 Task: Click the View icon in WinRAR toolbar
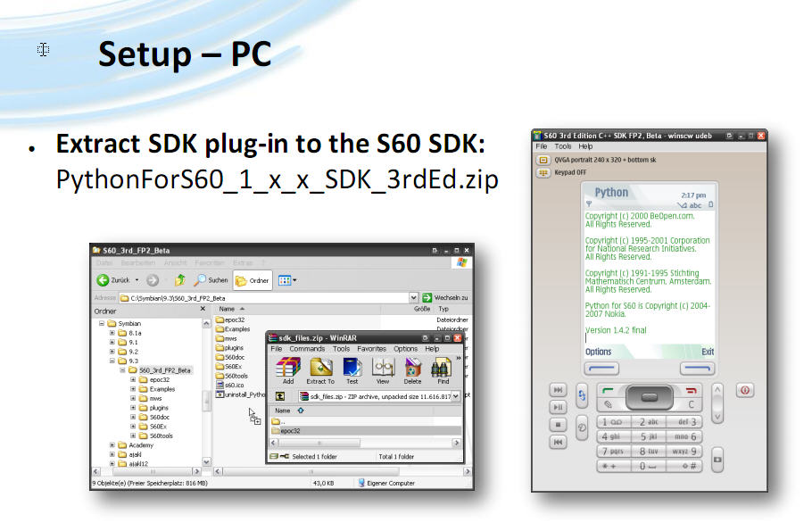click(x=383, y=371)
